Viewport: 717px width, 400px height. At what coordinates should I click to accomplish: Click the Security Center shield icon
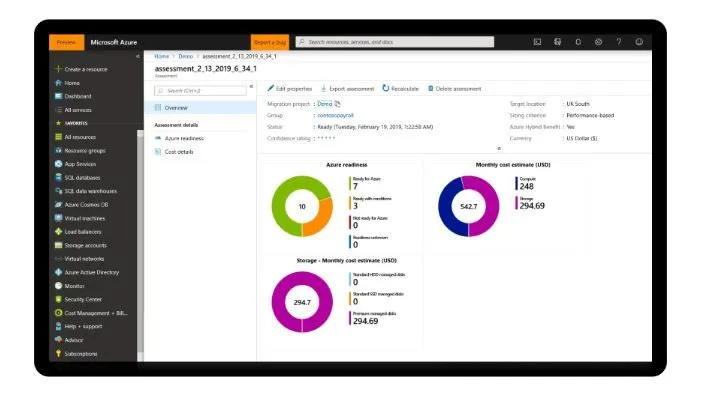click(58, 299)
